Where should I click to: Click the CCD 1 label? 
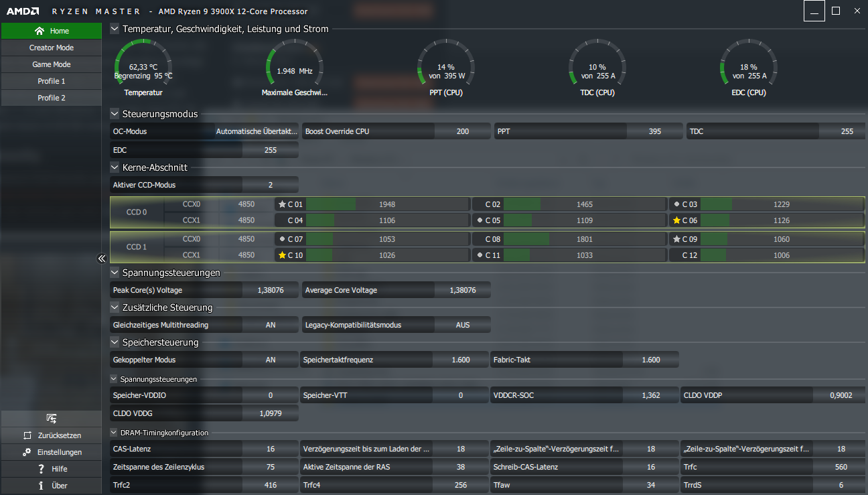(x=137, y=247)
